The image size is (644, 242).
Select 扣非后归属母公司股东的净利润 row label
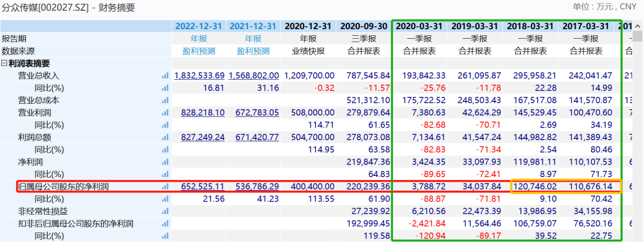click(x=76, y=224)
